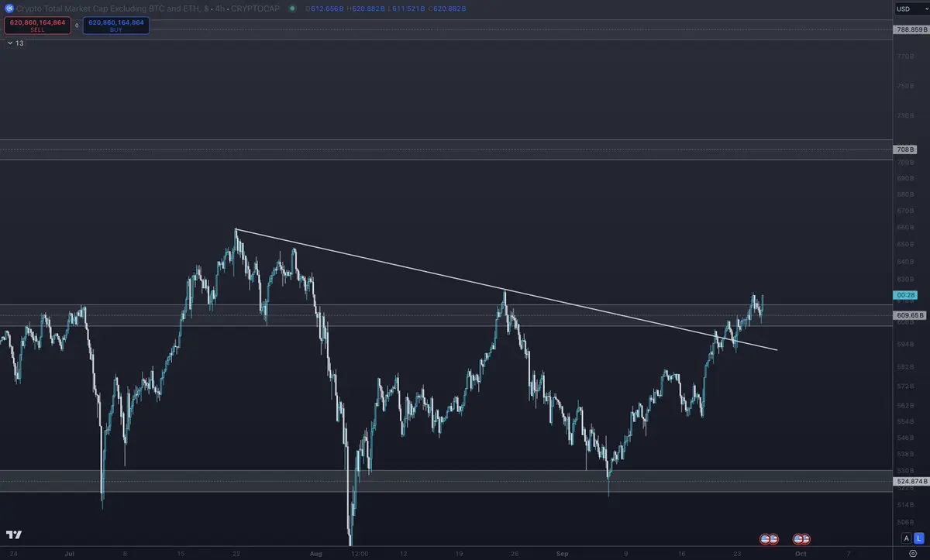Click the 00:28 bar countdown label

(905, 295)
